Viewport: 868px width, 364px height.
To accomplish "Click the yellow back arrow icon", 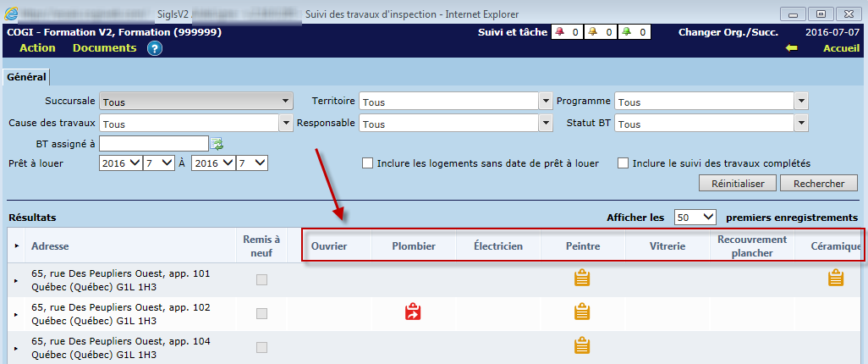I will point(791,48).
